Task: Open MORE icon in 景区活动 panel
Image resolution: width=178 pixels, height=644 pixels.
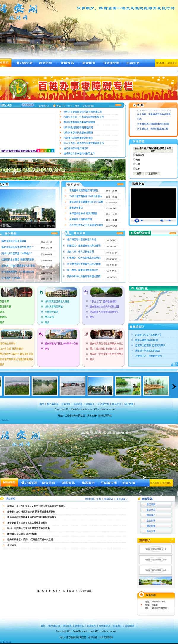Action: coord(120,184)
